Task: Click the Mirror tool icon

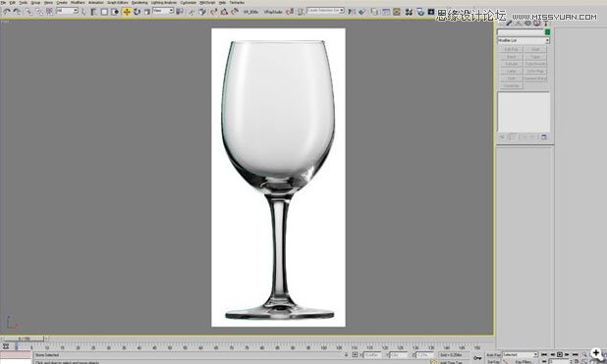Action: pos(352,12)
